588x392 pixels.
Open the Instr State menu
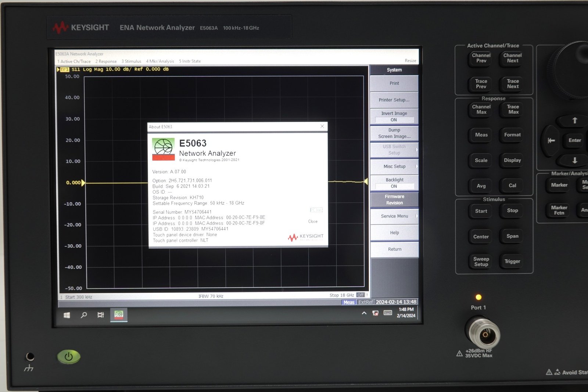[x=190, y=61]
